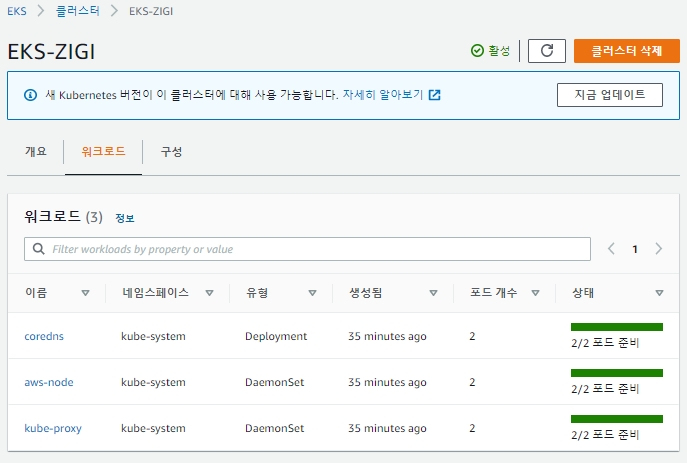The height and width of the screenshot is (463, 687).
Task: Click the DaemonSet cell in aws-node row
Action: [274, 382]
